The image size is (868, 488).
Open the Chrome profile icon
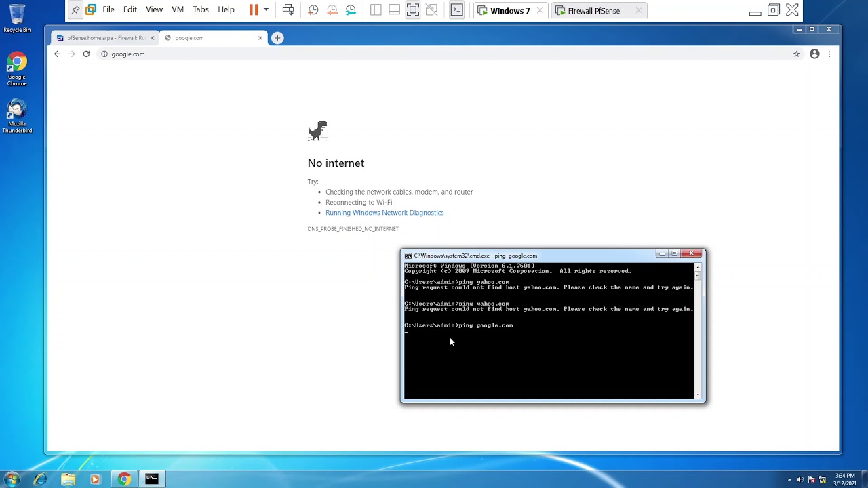[814, 54]
